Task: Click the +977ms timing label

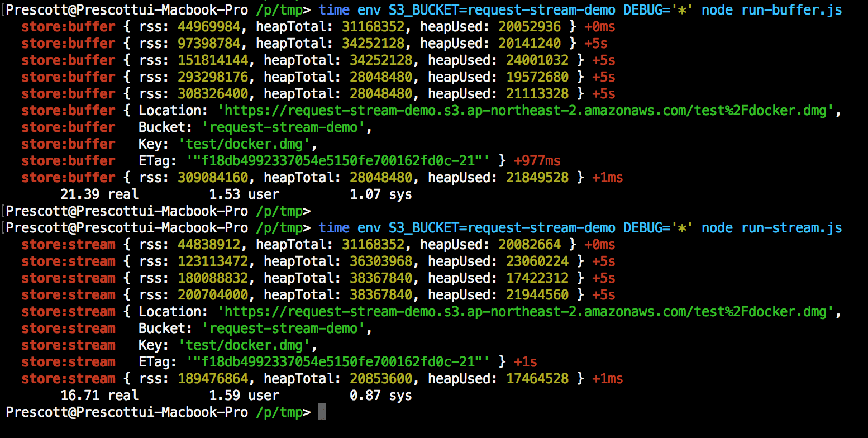Action: (537, 161)
